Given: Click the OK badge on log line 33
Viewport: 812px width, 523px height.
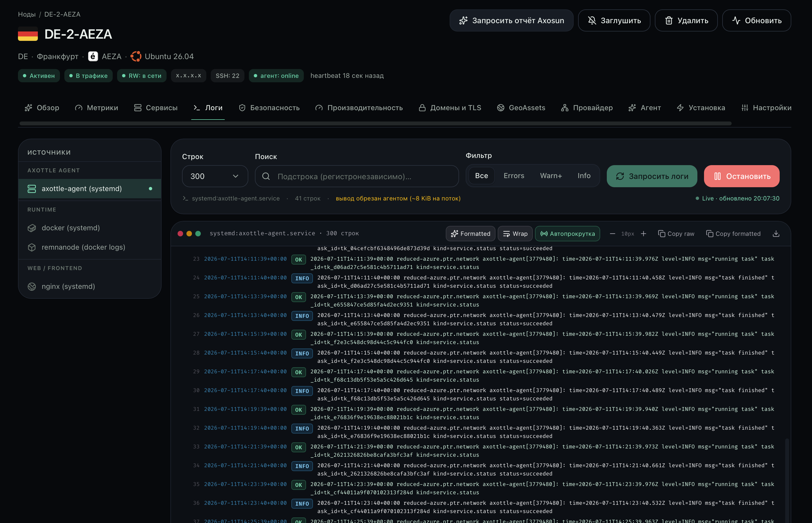Looking at the screenshot, I should 299,447.
